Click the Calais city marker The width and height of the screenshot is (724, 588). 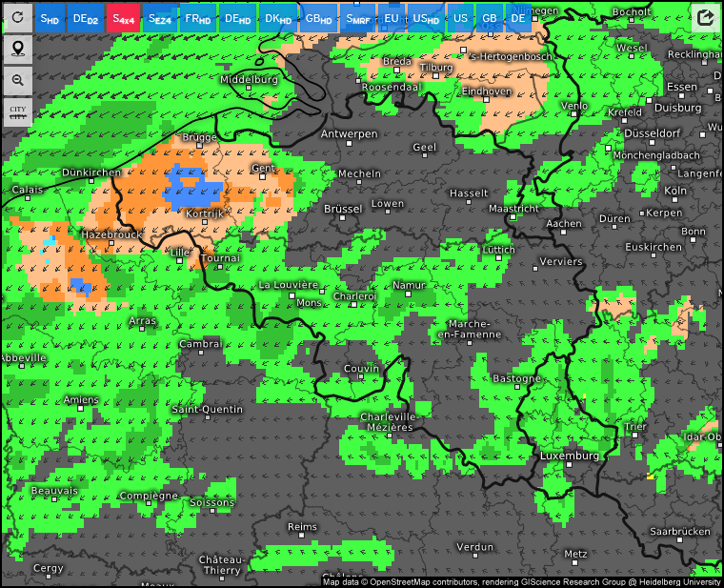pyautogui.click(x=28, y=198)
